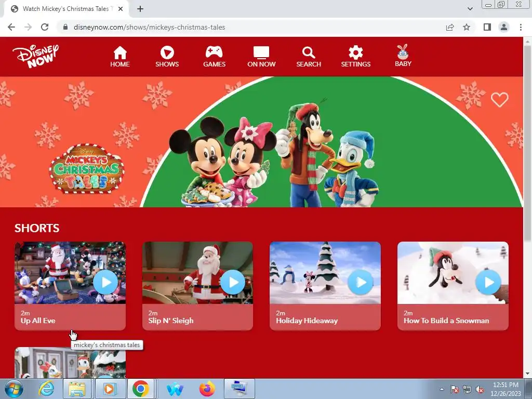Image resolution: width=532 pixels, height=399 pixels.
Task: Open the partially visible Daisy Duck thumbnail
Action: pyautogui.click(x=70, y=362)
